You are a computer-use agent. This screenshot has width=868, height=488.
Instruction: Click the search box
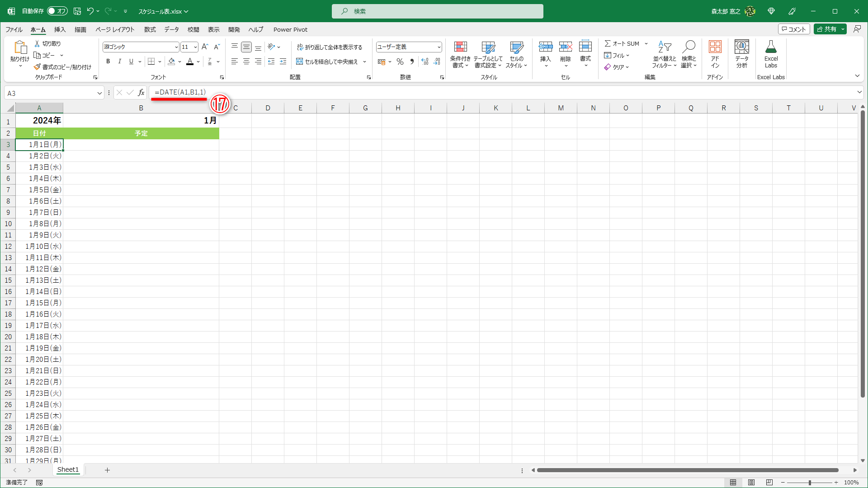click(438, 11)
